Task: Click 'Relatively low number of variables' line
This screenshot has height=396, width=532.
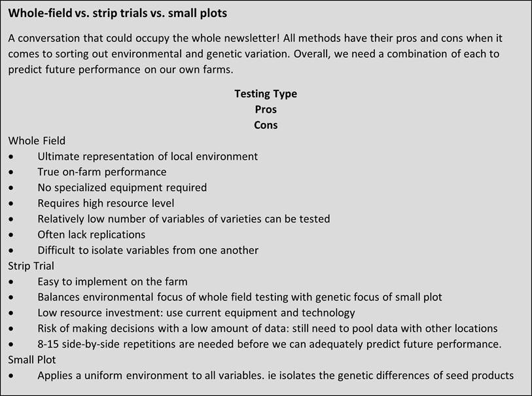Action: pyautogui.click(x=183, y=219)
